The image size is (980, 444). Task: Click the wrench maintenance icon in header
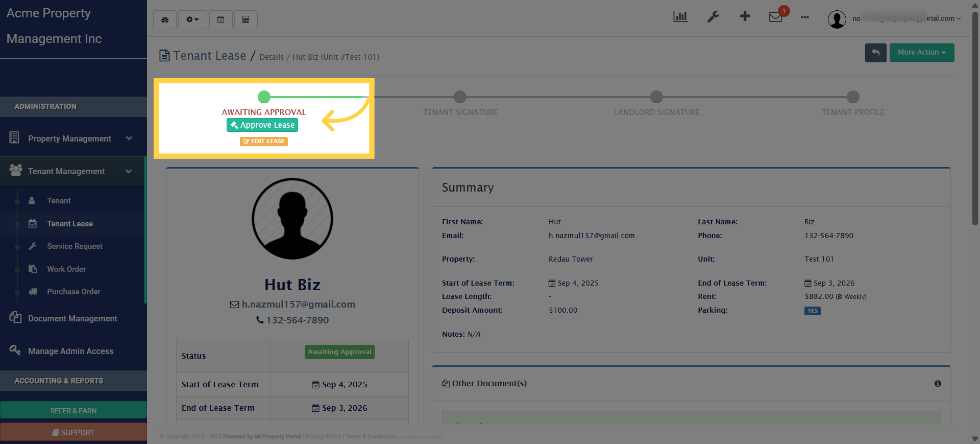713,17
